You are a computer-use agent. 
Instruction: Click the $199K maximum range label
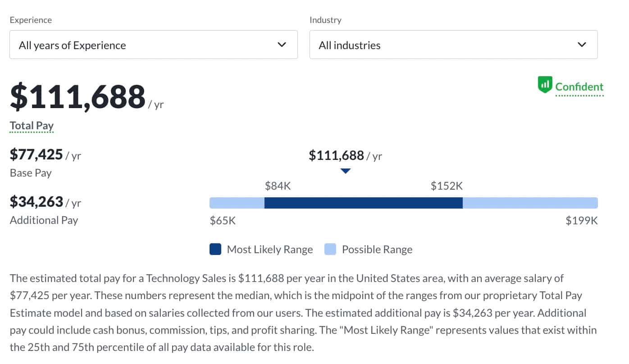click(582, 221)
